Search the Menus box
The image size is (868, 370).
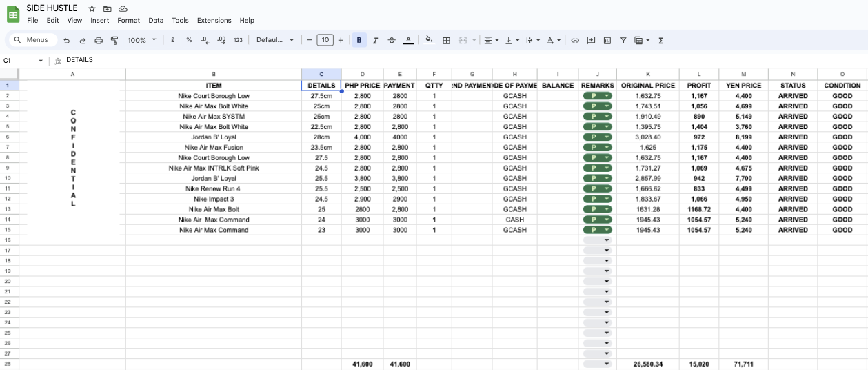tap(31, 40)
